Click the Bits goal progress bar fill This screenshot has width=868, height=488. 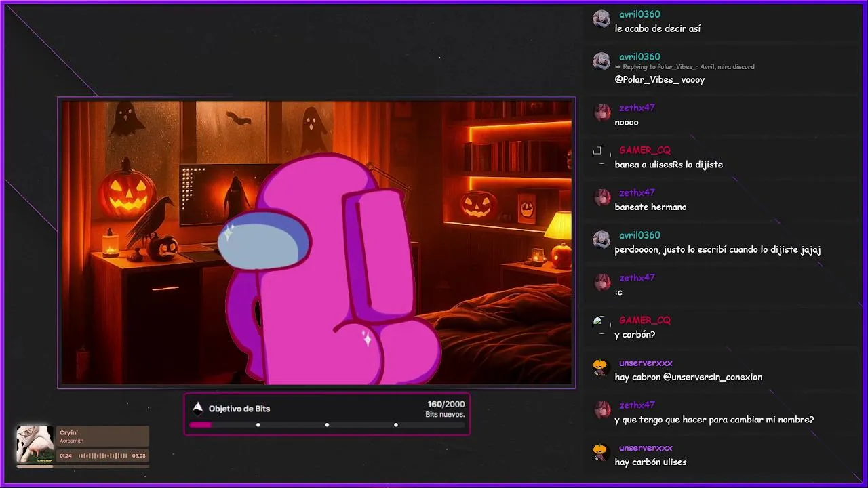(200, 425)
